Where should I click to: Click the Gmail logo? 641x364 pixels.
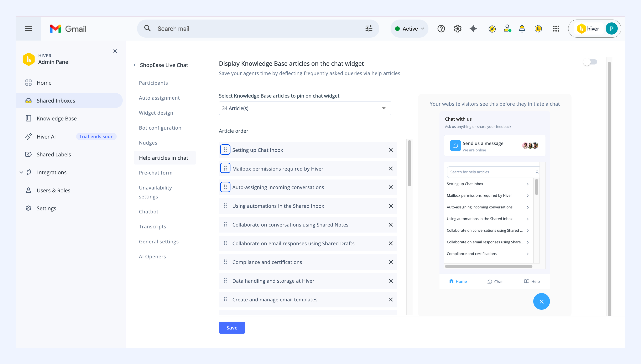68,29
